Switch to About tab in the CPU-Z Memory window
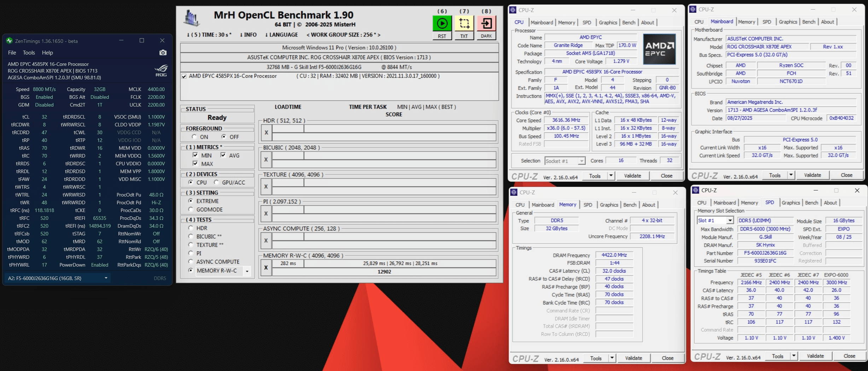Viewport: 868px width, 371px height. pos(649,205)
